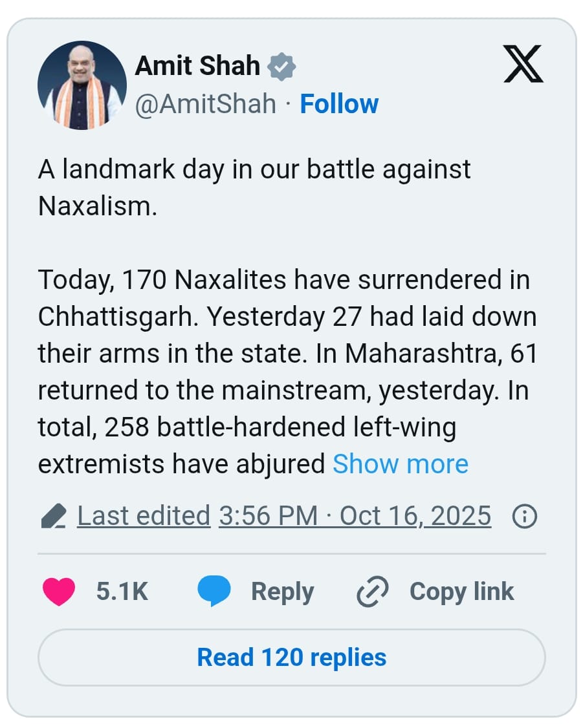Click the chain link copy icon
The height and width of the screenshot is (728, 583).
[x=373, y=592]
